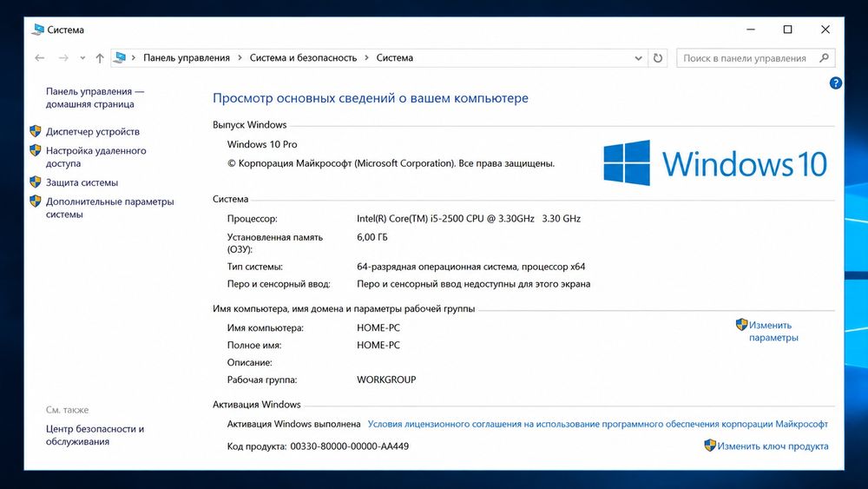
Task: Open Дополнительные параметры системы link
Action: click(x=109, y=208)
